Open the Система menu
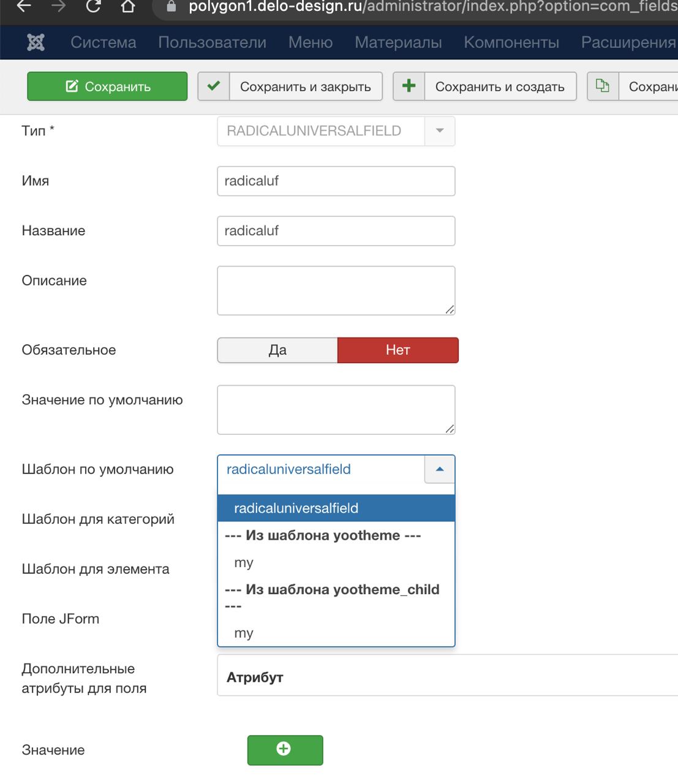 104,42
